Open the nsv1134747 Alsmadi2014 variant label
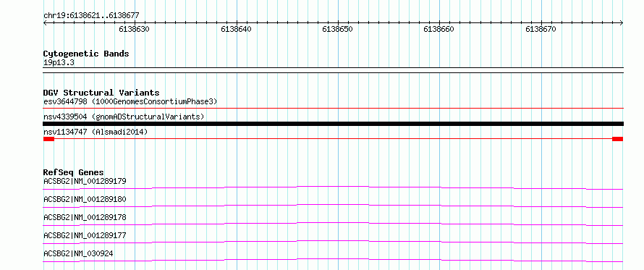 [96, 132]
